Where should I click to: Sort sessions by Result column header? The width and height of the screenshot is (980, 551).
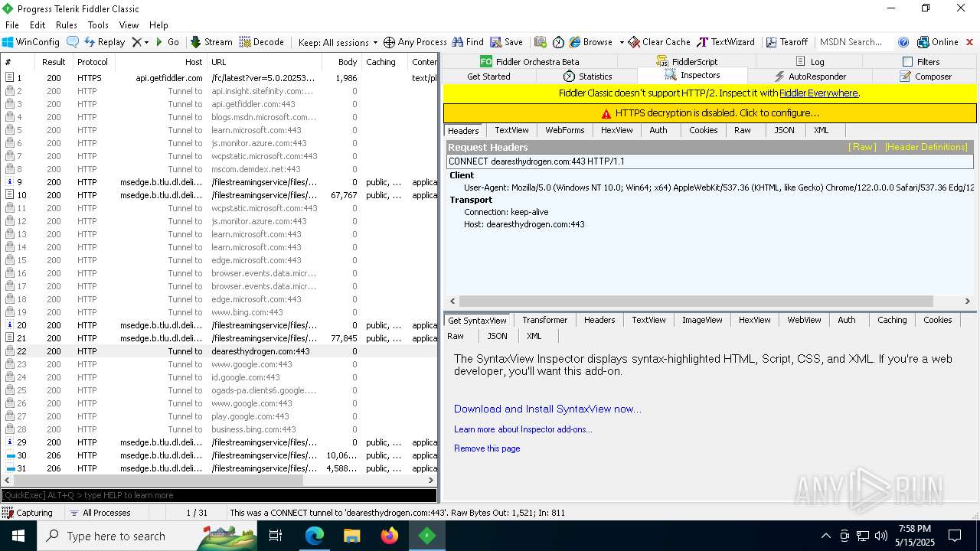click(54, 62)
